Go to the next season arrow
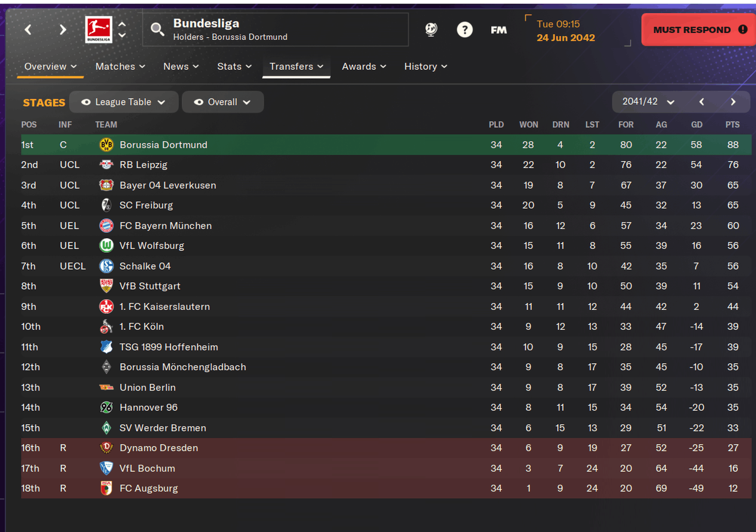Image resolution: width=756 pixels, height=532 pixels. click(x=733, y=102)
